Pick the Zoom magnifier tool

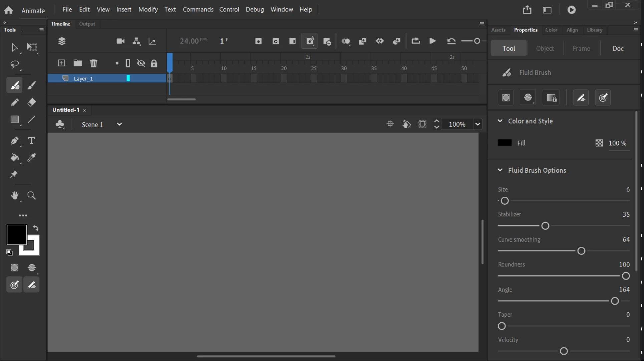(32, 195)
